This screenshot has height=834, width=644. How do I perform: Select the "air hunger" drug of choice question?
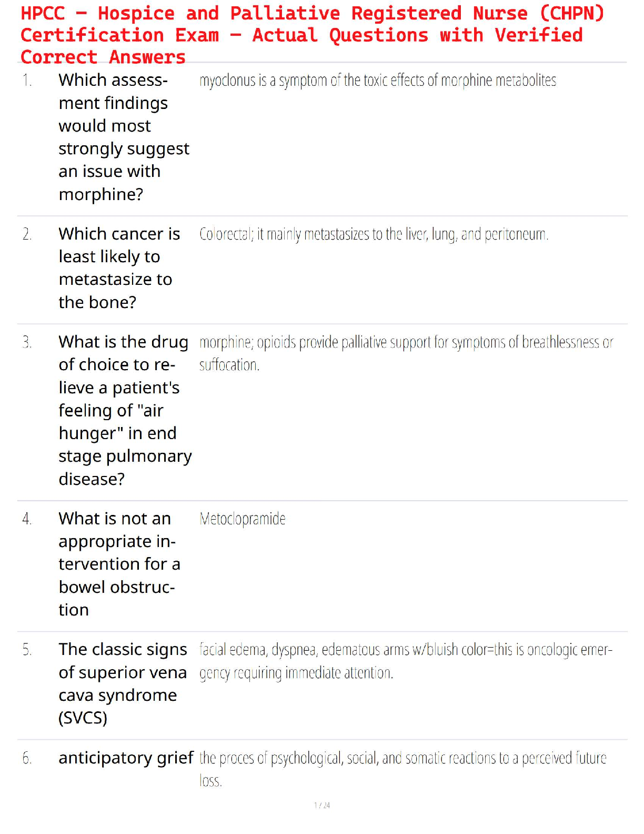click(x=124, y=410)
